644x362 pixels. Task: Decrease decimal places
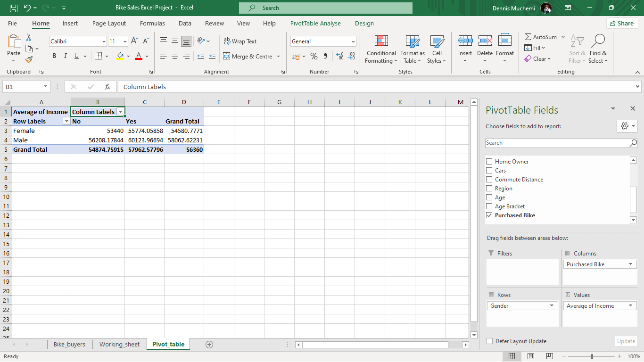(x=351, y=56)
